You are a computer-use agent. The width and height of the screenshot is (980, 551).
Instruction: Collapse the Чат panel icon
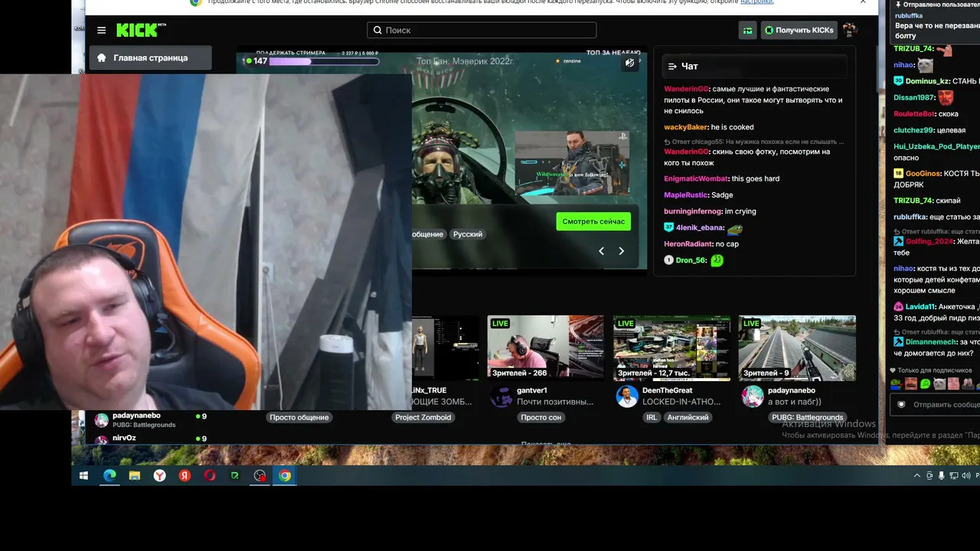point(672,67)
